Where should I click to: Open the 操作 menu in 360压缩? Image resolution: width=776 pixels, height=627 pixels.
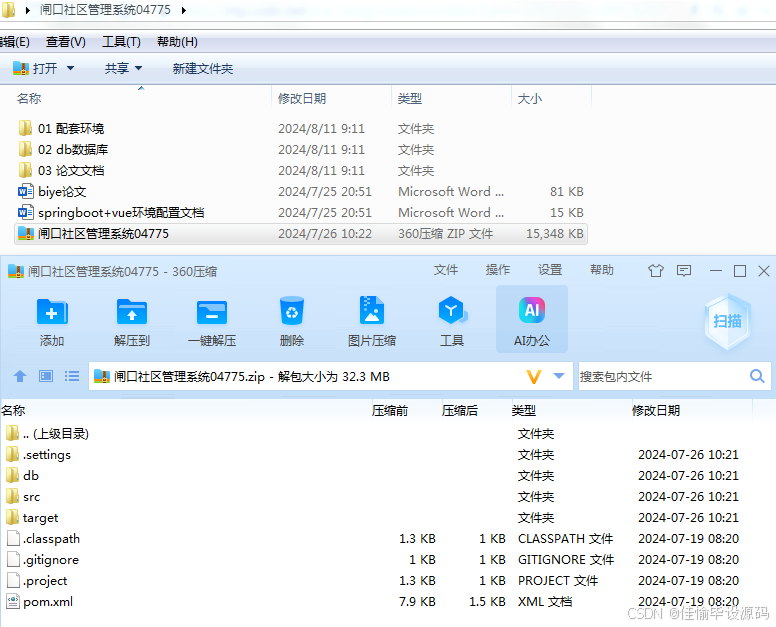pyautogui.click(x=498, y=270)
